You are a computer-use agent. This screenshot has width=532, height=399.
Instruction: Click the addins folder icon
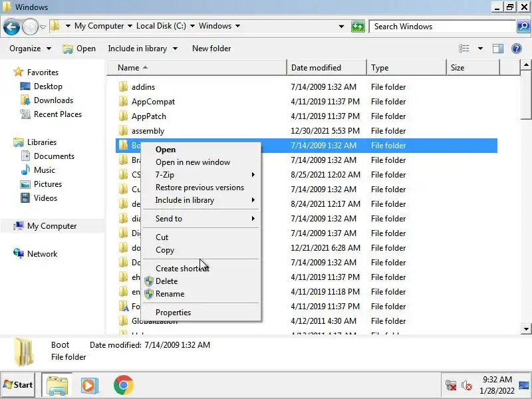click(123, 87)
